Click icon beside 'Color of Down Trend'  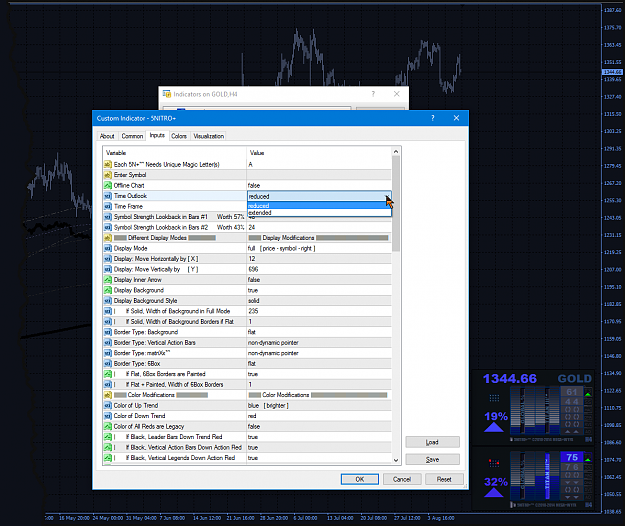[108, 416]
